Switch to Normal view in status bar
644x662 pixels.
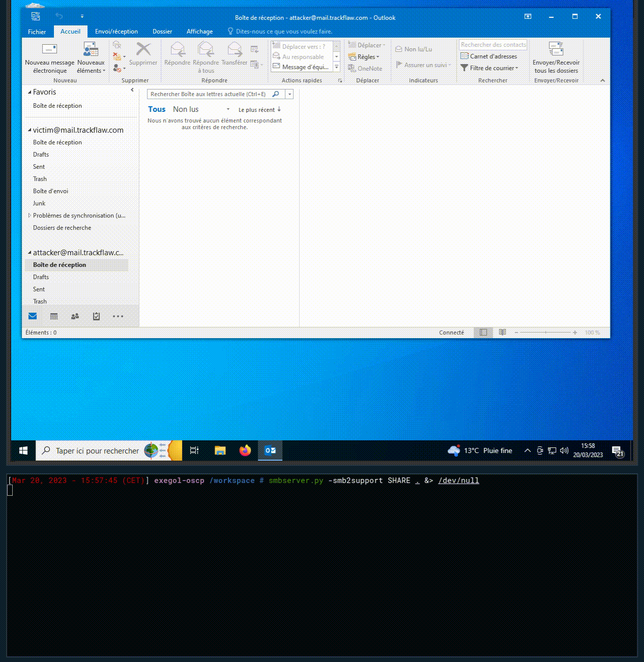[x=483, y=333]
